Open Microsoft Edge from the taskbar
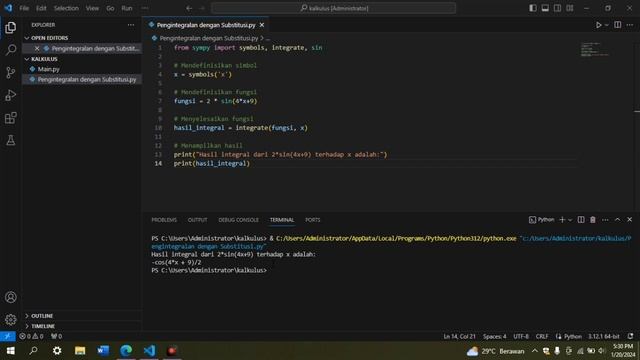The height and width of the screenshot is (360, 640). 126,351
